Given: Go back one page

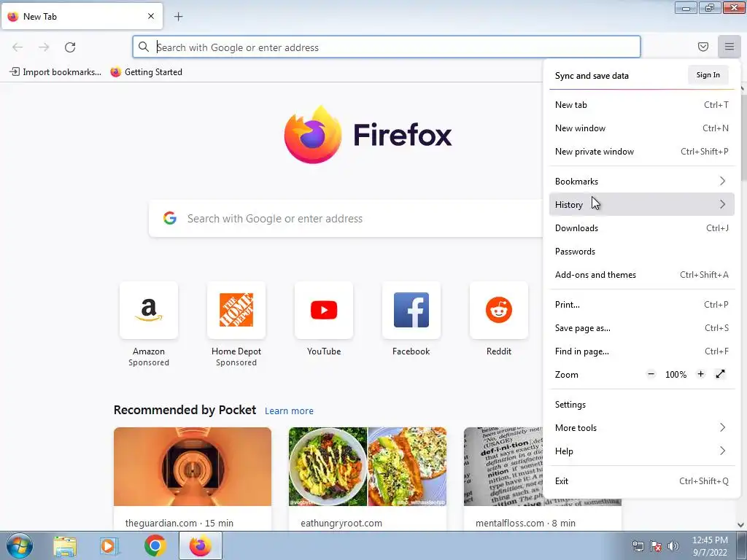Looking at the screenshot, I should pyautogui.click(x=18, y=47).
